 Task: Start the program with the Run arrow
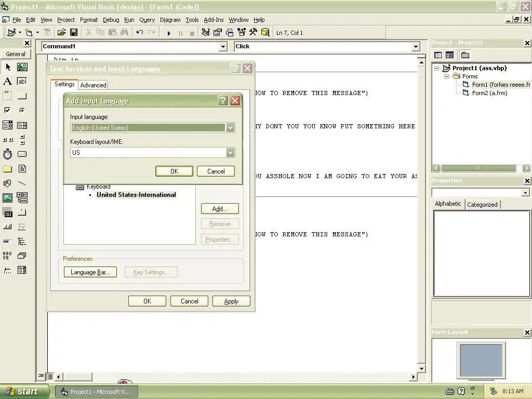click(x=169, y=33)
